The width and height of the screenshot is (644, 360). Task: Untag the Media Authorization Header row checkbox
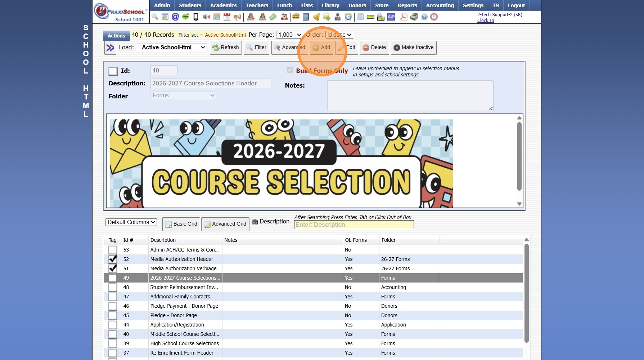113,259
